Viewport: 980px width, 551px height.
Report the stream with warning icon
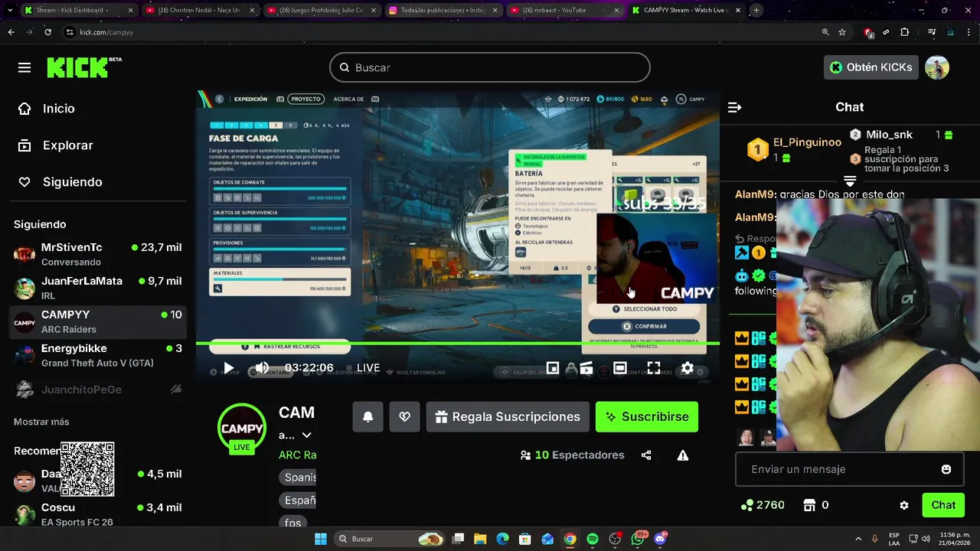683,455
